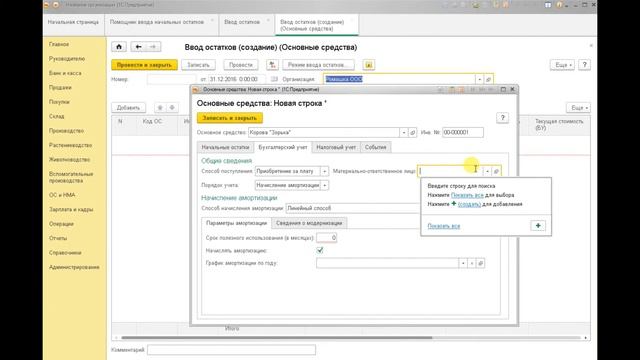Screen dimensions: 640x360
Task: Expand График амортизации по году dropdown
Action: [463, 263]
